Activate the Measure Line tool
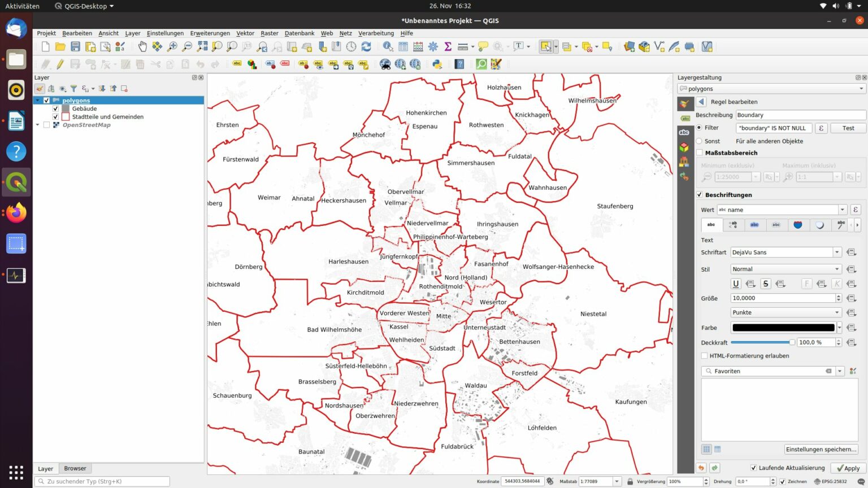This screenshot has width=868, height=488. point(463,46)
